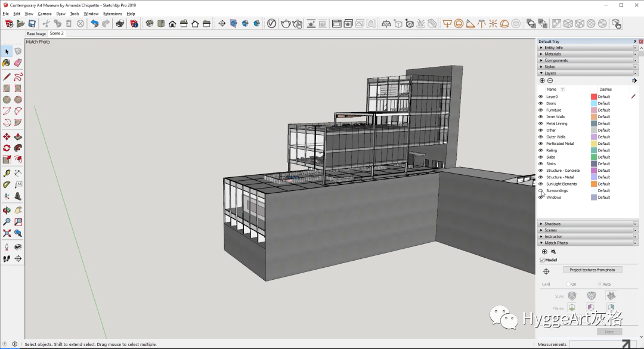This screenshot has width=644, height=349.
Task: Open the Camera menu
Action: point(45,14)
